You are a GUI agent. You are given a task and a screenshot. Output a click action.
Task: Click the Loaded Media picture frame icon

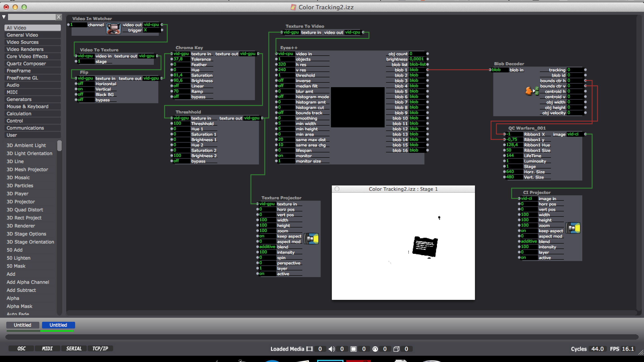[x=353, y=349]
